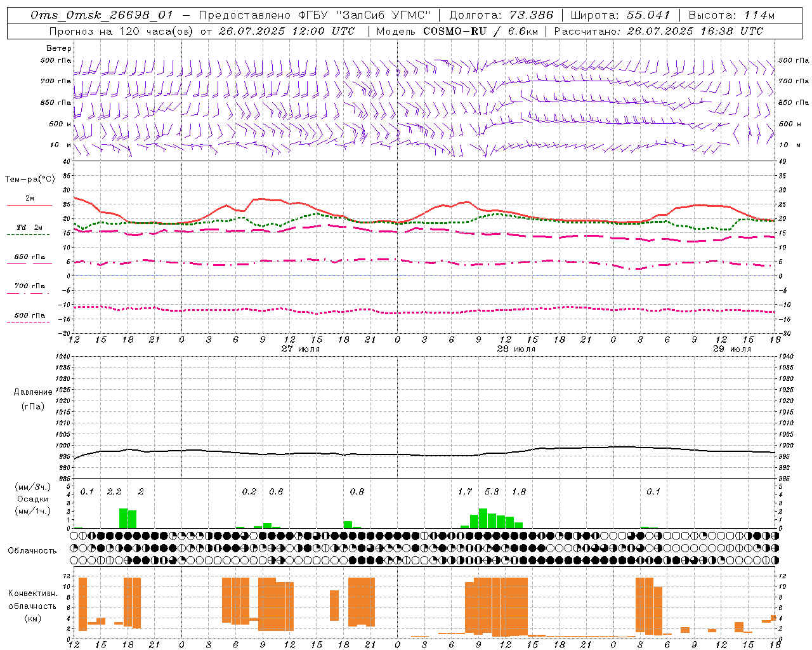
Task: Click the Давление pressure panel label
Action: coord(33,392)
